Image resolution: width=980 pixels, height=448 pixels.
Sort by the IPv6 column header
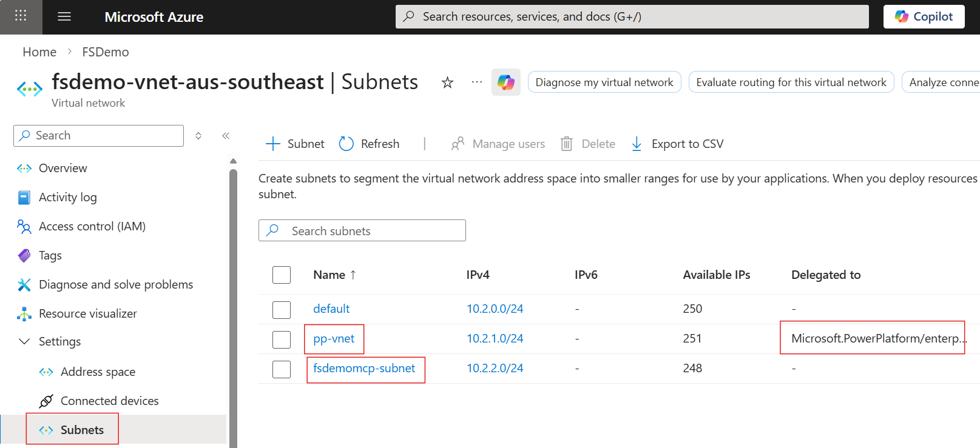pyautogui.click(x=586, y=275)
